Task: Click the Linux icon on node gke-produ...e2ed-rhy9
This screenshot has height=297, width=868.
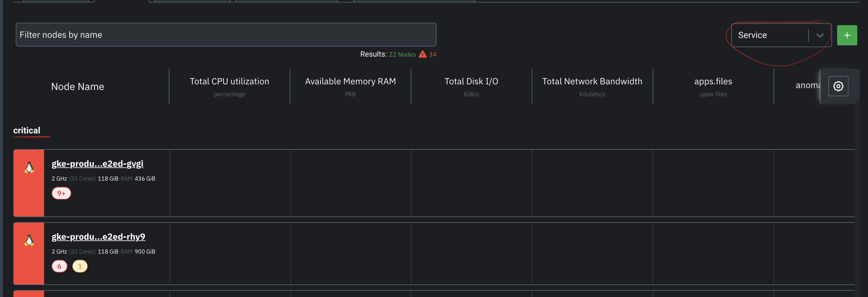Action: click(29, 240)
